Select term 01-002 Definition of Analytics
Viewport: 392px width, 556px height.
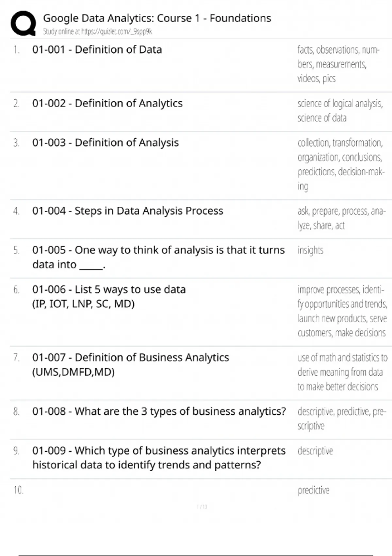(107, 103)
